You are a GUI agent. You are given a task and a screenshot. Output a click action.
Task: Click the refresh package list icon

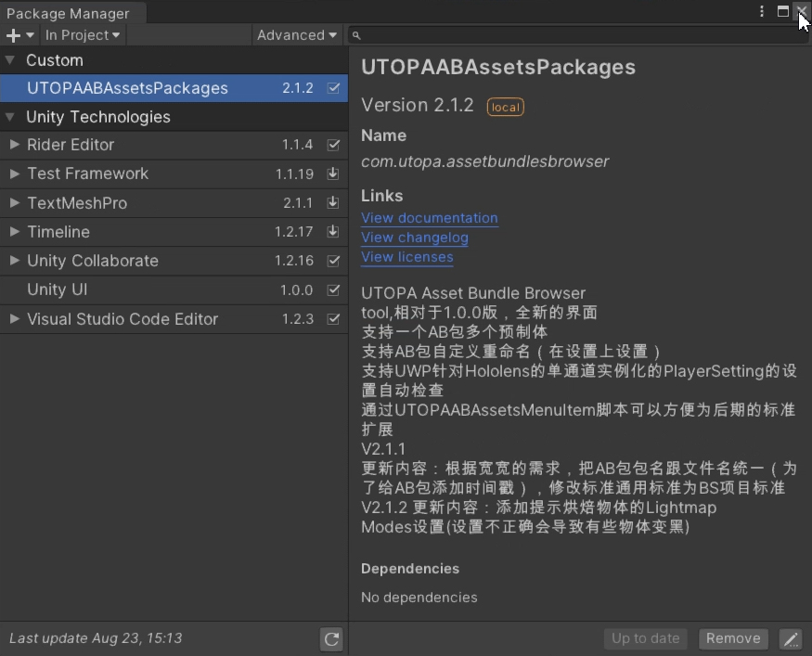pyautogui.click(x=331, y=638)
